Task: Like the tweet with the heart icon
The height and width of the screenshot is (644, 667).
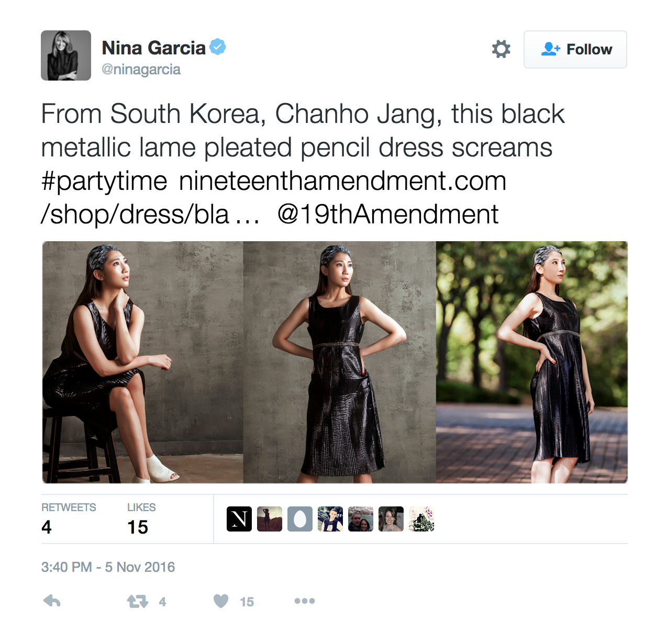Action: coord(221,601)
